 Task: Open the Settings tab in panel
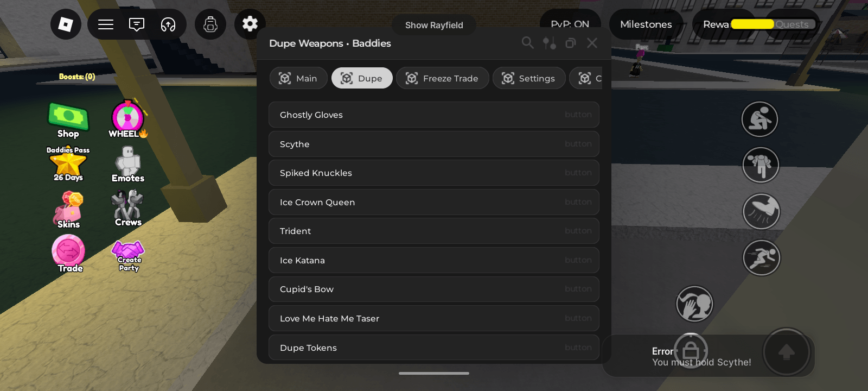[529, 78]
